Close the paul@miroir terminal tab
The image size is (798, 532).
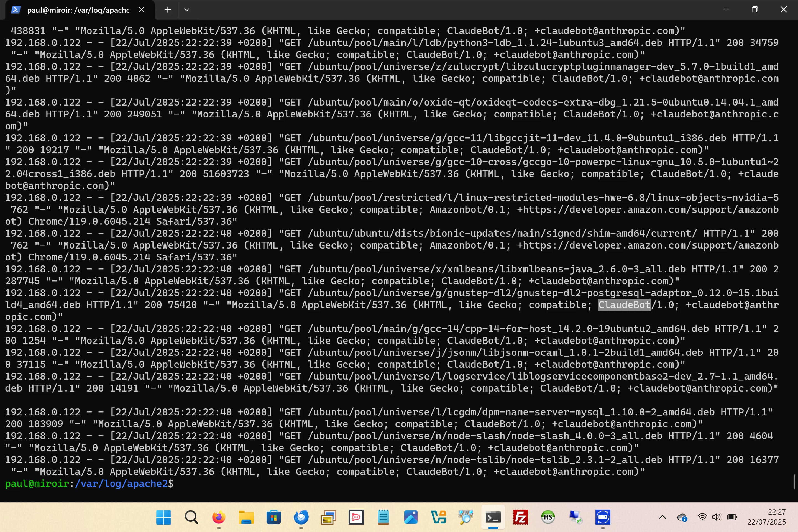point(142,10)
